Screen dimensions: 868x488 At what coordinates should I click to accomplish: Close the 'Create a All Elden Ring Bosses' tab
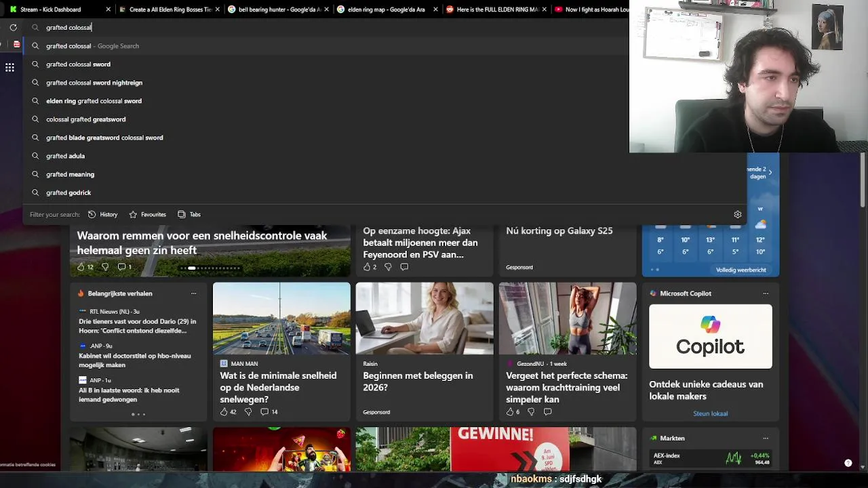[x=217, y=9]
